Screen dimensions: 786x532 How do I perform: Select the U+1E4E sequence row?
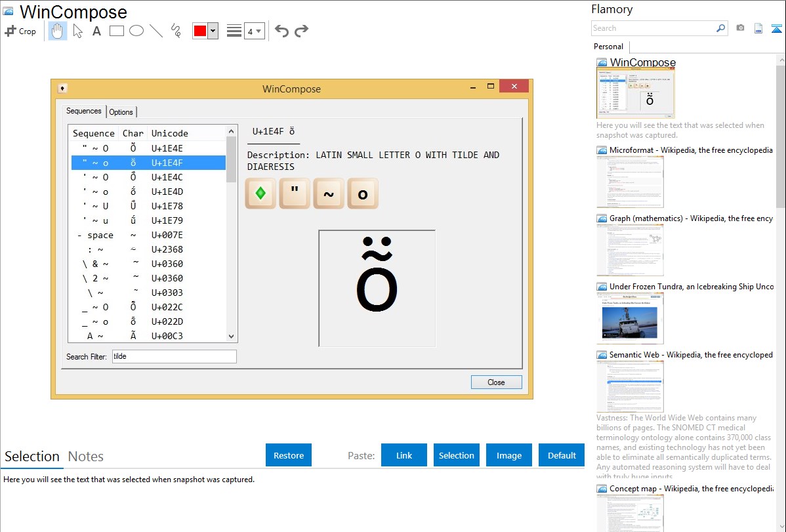click(148, 148)
